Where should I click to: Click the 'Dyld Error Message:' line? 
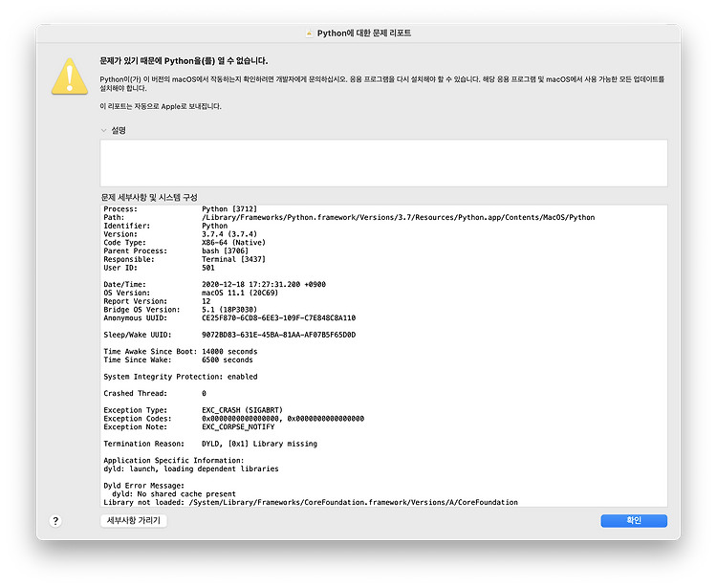point(144,486)
